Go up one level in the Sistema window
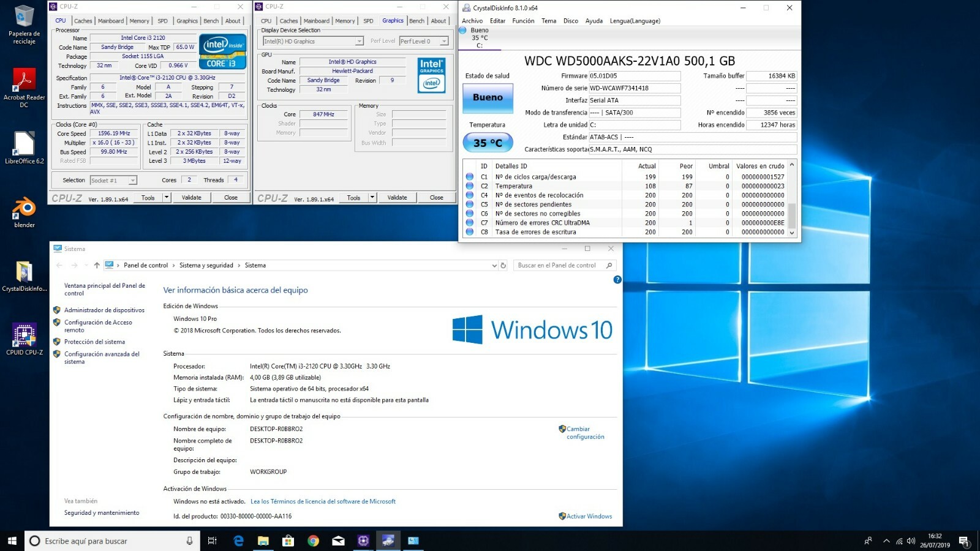Image resolution: width=980 pixels, height=551 pixels. pyautogui.click(x=97, y=265)
